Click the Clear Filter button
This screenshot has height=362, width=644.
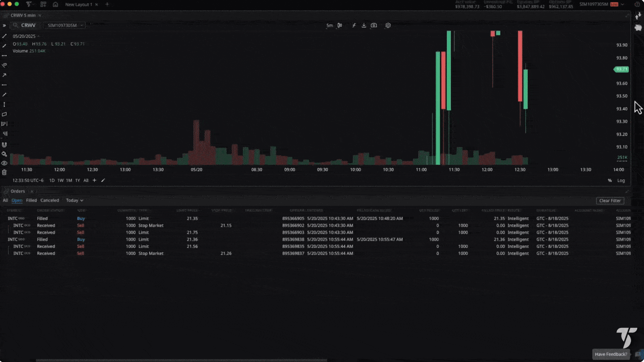point(610,201)
